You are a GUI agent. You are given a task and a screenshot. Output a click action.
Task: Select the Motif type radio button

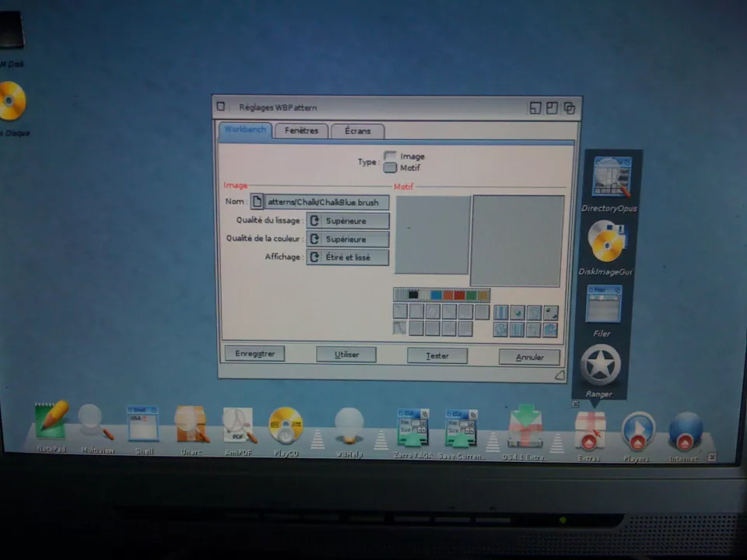point(390,168)
